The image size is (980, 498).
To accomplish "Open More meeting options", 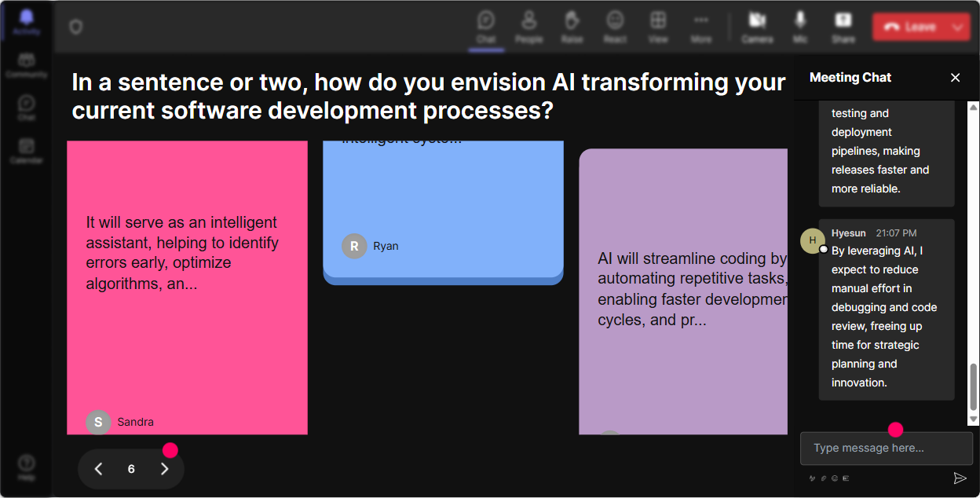I will [x=701, y=27].
